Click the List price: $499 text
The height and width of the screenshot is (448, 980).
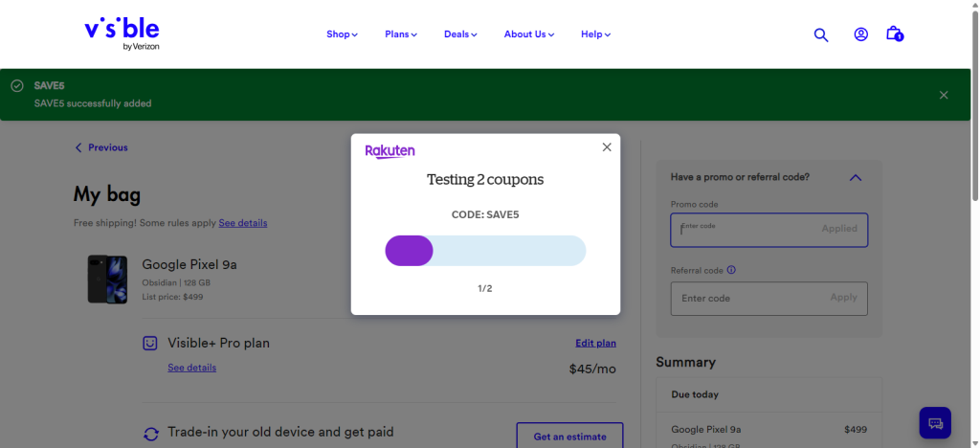click(x=172, y=297)
